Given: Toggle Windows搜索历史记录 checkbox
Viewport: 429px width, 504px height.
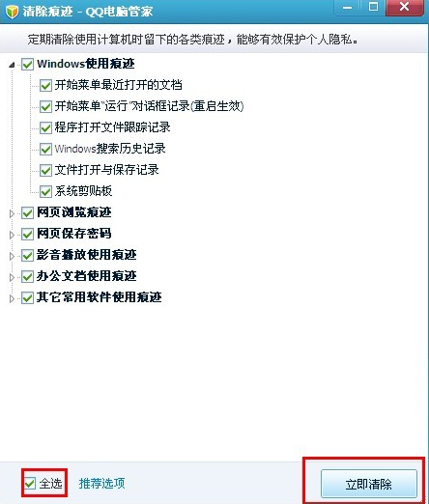Looking at the screenshot, I should [x=45, y=149].
